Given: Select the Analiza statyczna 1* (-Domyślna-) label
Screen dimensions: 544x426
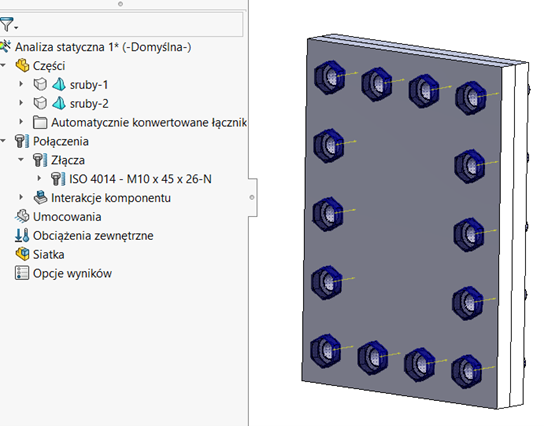Looking at the screenshot, I should point(103,47).
